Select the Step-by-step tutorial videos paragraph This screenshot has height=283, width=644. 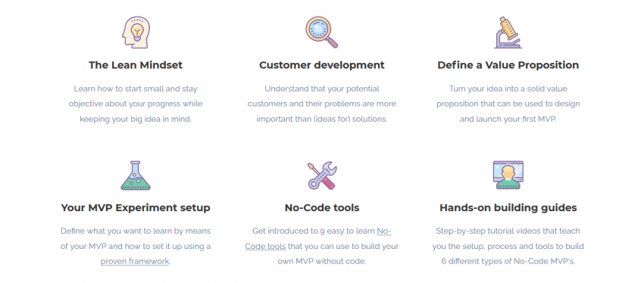(508, 246)
